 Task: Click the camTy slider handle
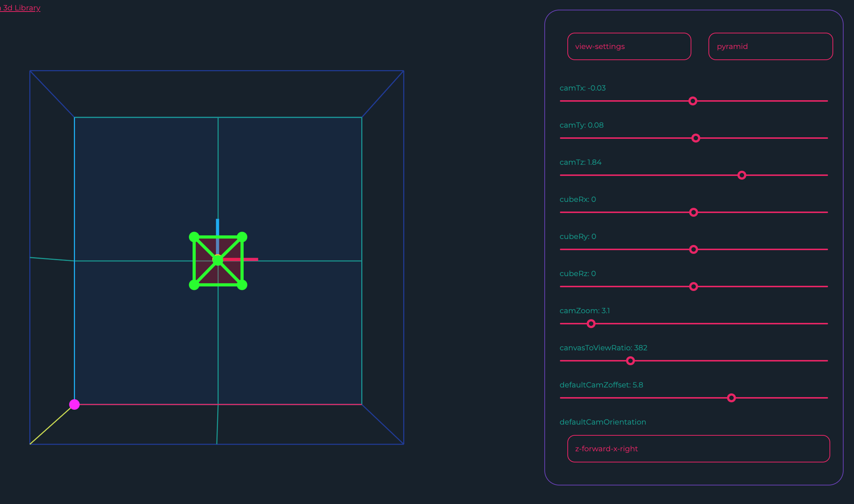(696, 138)
